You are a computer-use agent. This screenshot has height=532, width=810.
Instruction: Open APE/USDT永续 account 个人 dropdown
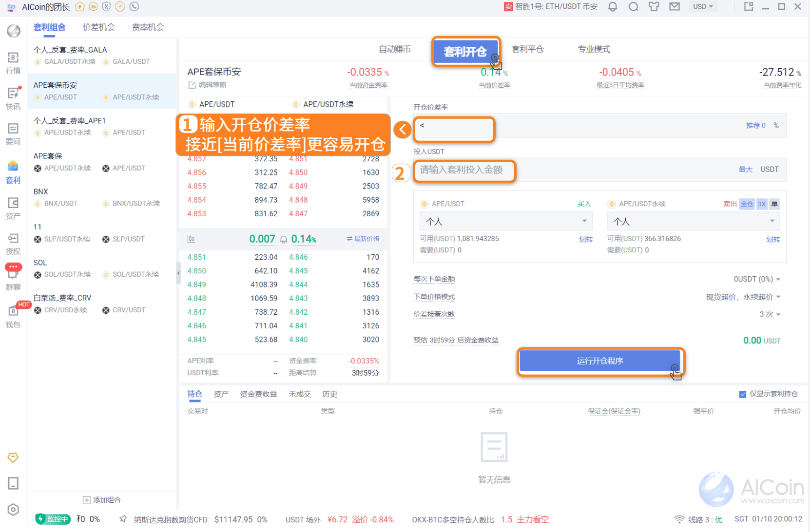click(x=693, y=221)
